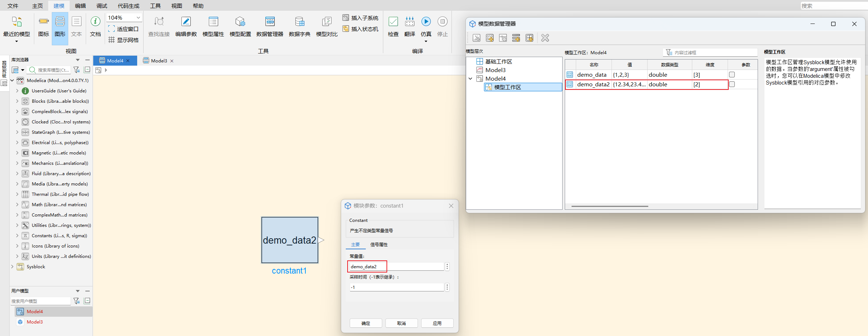Click the 应用 button

pyautogui.click(x=437, y=323)
